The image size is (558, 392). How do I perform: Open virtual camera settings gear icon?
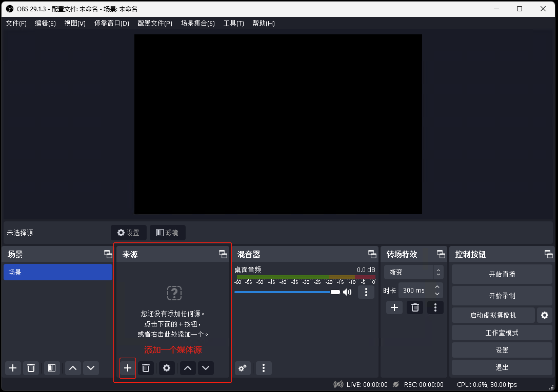(544, 315)
